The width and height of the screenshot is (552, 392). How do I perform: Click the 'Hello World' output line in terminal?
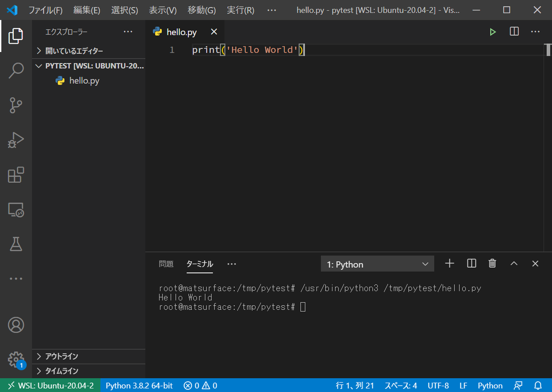click(185, 297)
